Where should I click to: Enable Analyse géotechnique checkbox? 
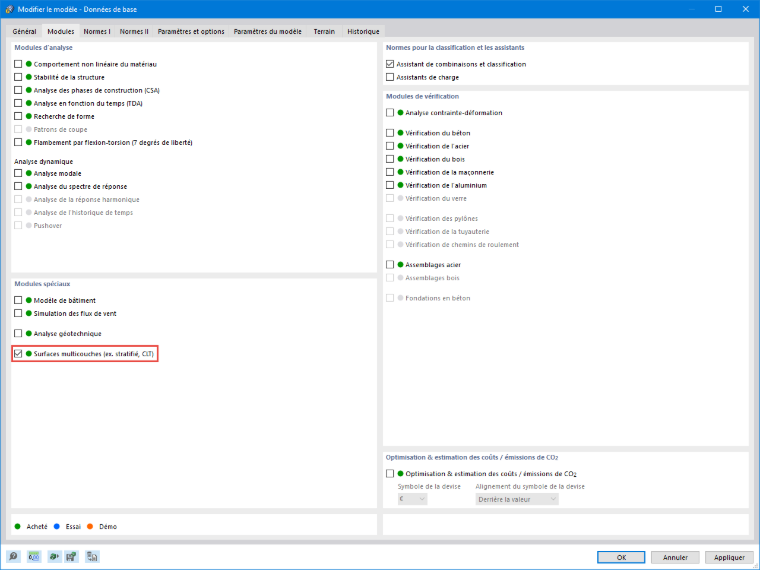[18, 333]
